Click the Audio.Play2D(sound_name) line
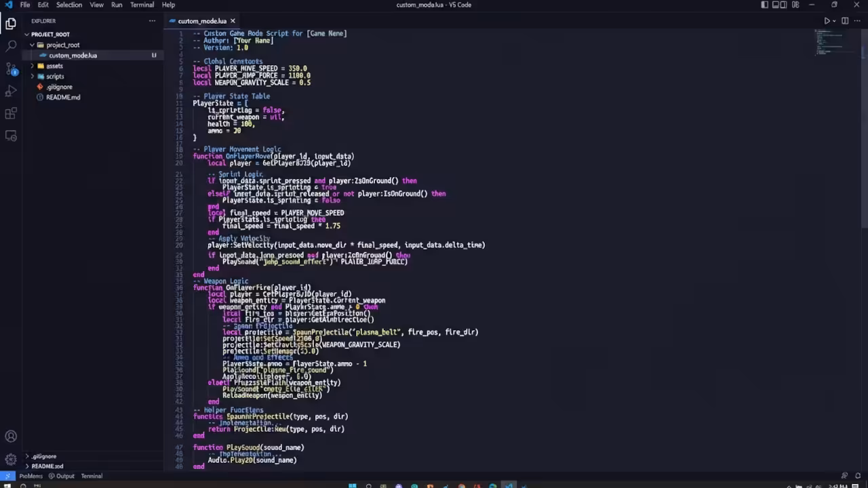Viewport: 868px width, 488px height. pyautogui.click(x=252, y=460)
